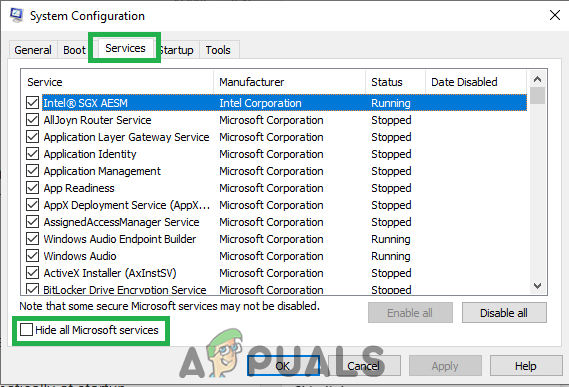Sort by the Status column header
This screenshot has width=569, height=387.
pos(396,82)
